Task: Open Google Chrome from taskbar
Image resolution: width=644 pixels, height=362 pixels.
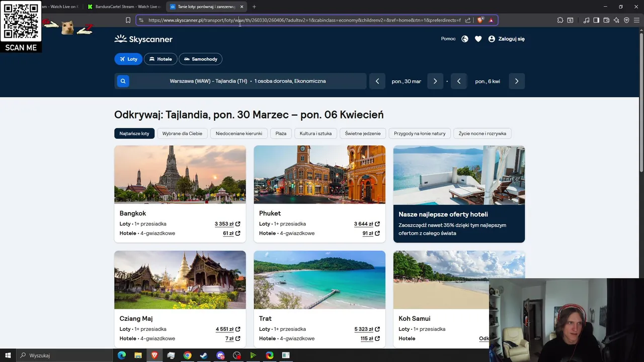Action: [187, 355]
